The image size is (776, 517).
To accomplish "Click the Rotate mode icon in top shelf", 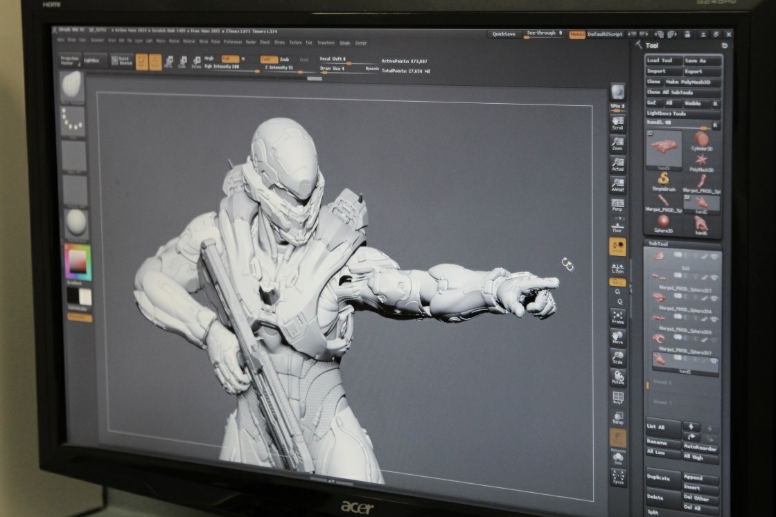I will point(196,63).
